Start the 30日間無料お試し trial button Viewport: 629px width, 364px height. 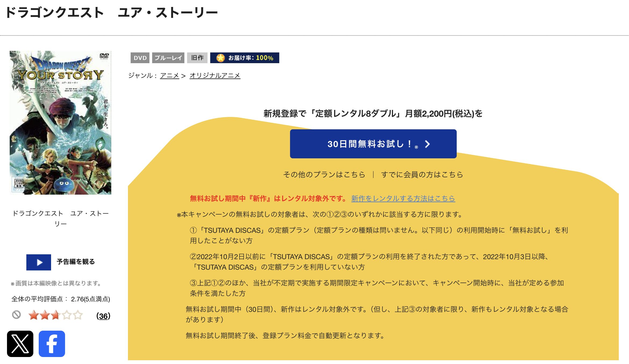click(373, 144)
